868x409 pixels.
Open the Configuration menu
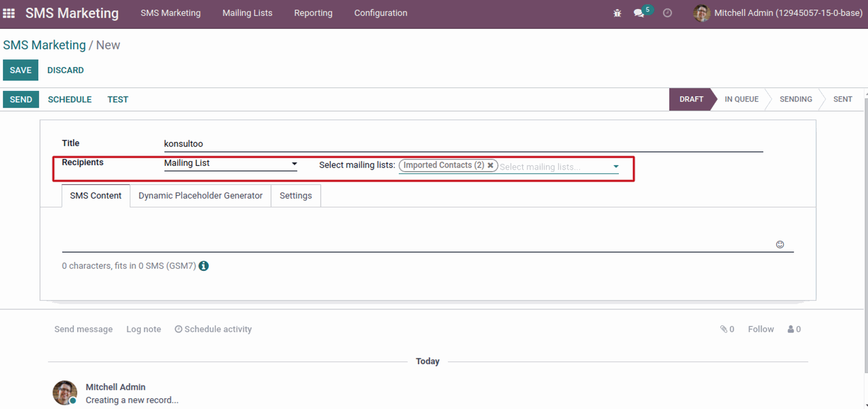[x=381, y=13]
